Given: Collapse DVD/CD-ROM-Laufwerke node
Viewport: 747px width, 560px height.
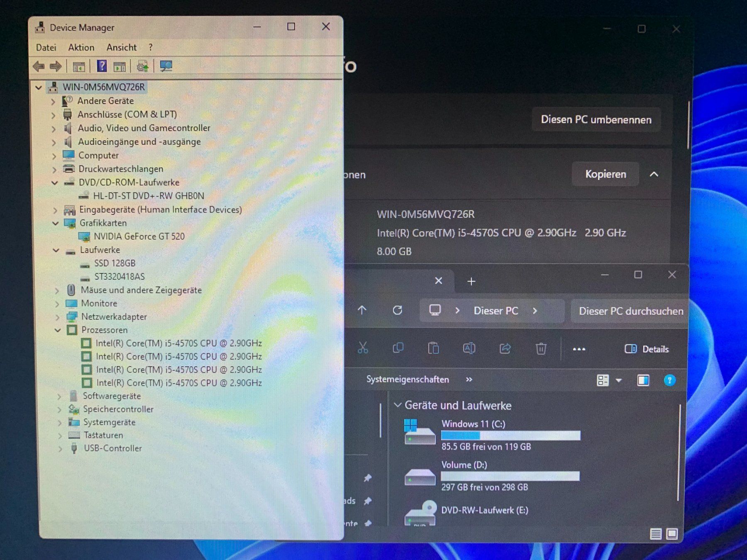Looking at the screenshot, I should [55, 183].
